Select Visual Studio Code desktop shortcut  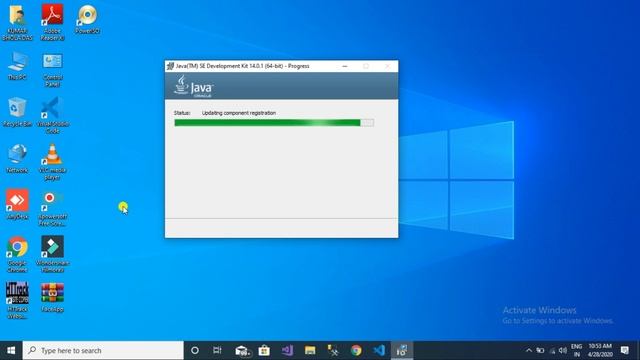click(x=53, y=116)
